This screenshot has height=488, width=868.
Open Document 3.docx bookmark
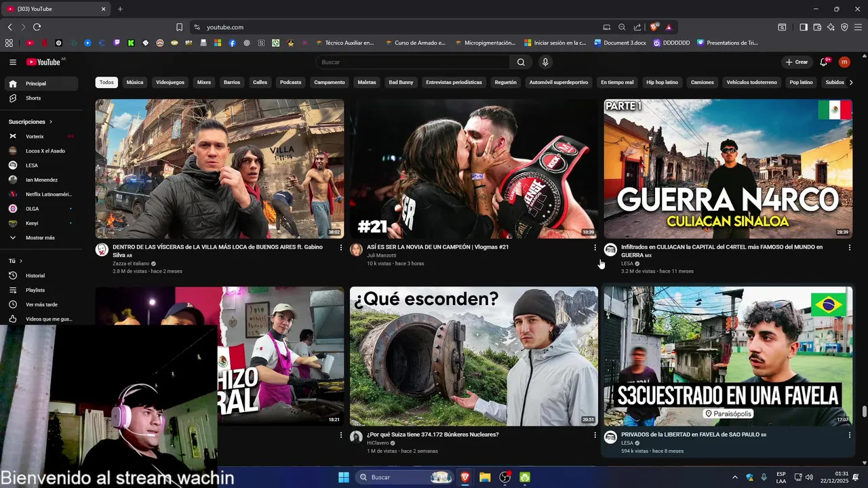[x=620, y=43]
